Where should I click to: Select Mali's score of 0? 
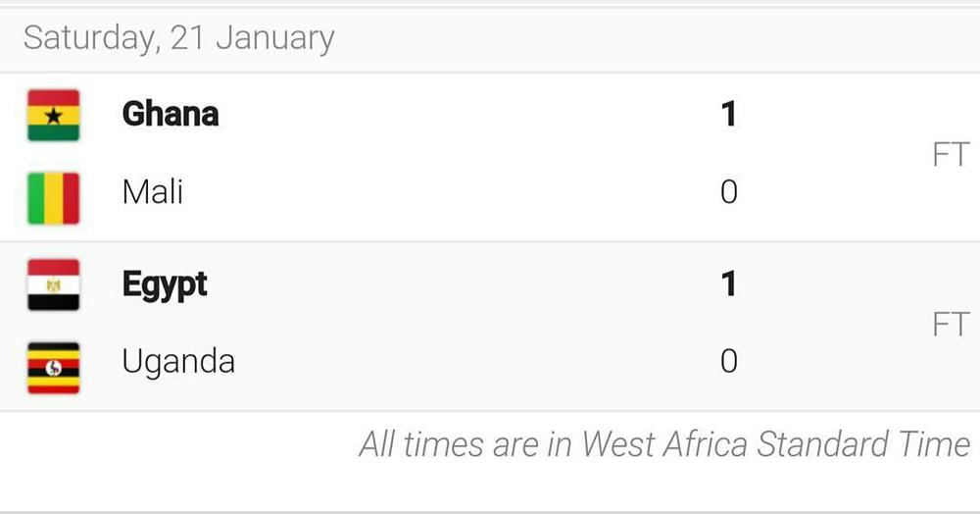[729, 191]
